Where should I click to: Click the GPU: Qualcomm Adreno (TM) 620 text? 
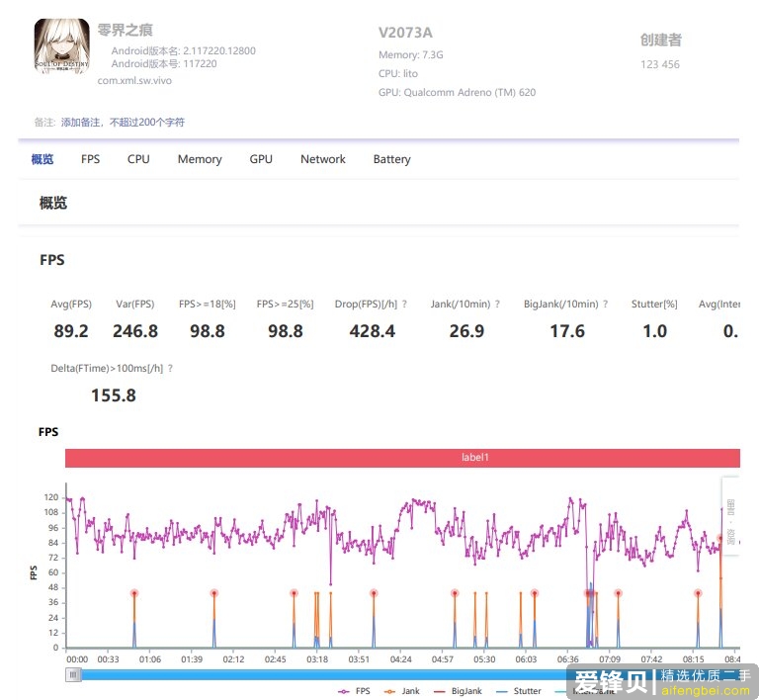(457, 93)
